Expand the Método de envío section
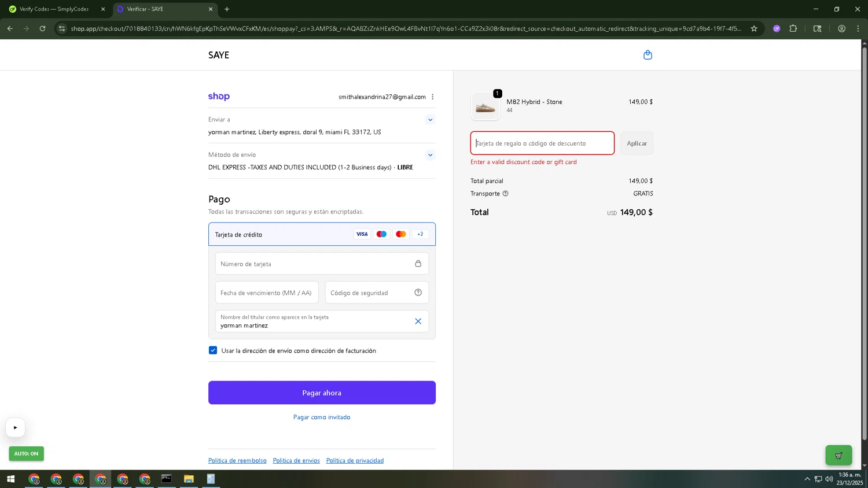 coord(430,155)
